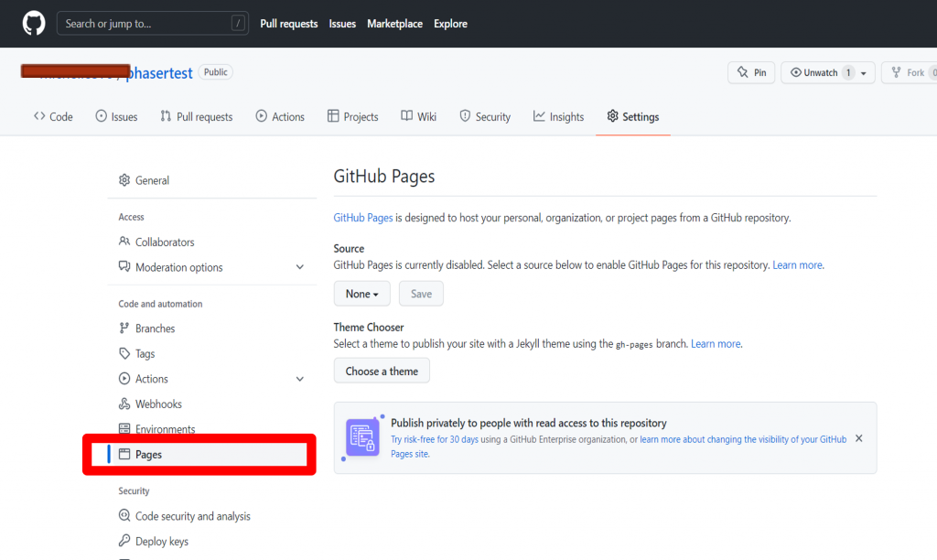Open the repository Pull requests tab
Screen dimensions: 937x560
tap(197, 116)
